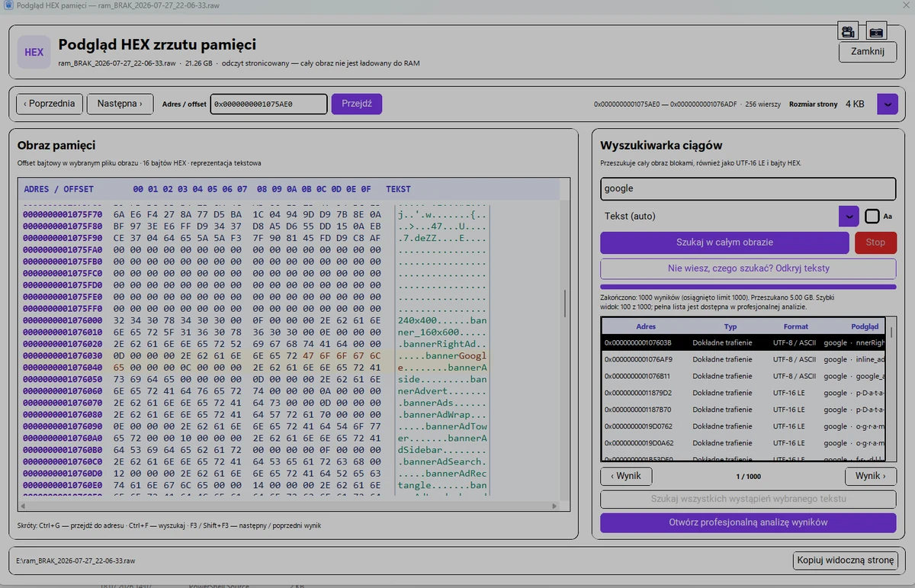Click the results list vertical scrollbar
The image size is (915, 588).
pos(892,389)
